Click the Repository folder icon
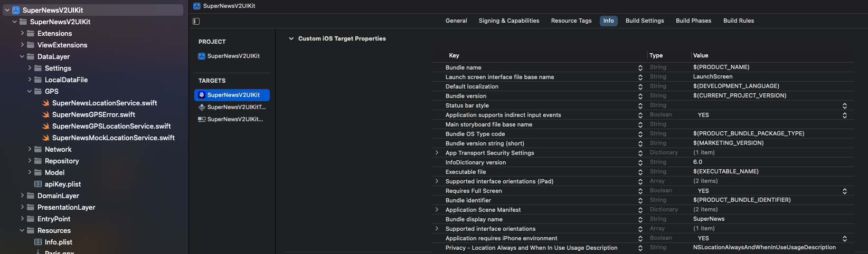Screen dimensions: 868x254 (x=38, y=161)
